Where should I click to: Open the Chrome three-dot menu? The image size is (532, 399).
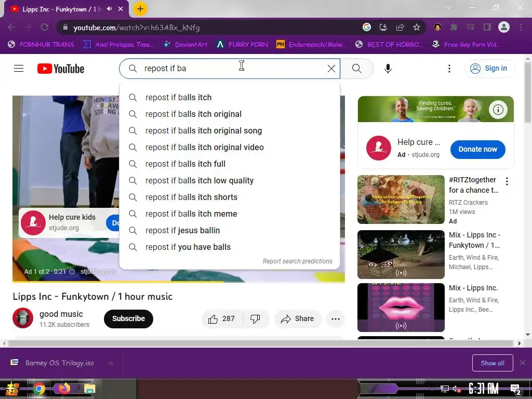521,27
